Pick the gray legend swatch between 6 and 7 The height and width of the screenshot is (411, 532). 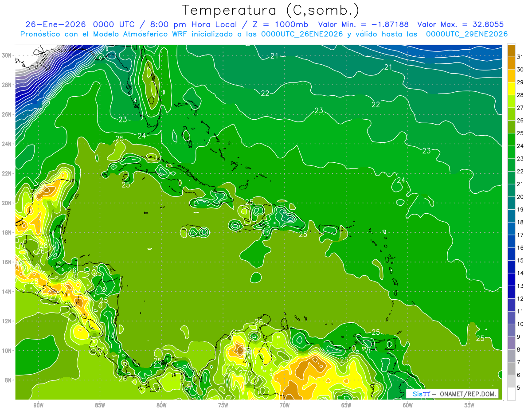511,368
